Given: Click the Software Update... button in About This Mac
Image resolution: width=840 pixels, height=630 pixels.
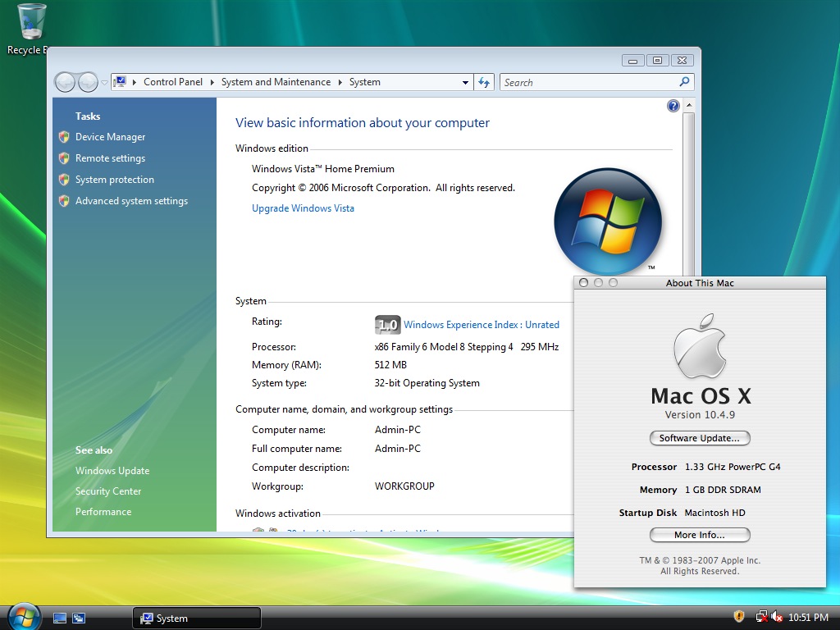Looking at the screenshot, I should [x=700, y=438].
